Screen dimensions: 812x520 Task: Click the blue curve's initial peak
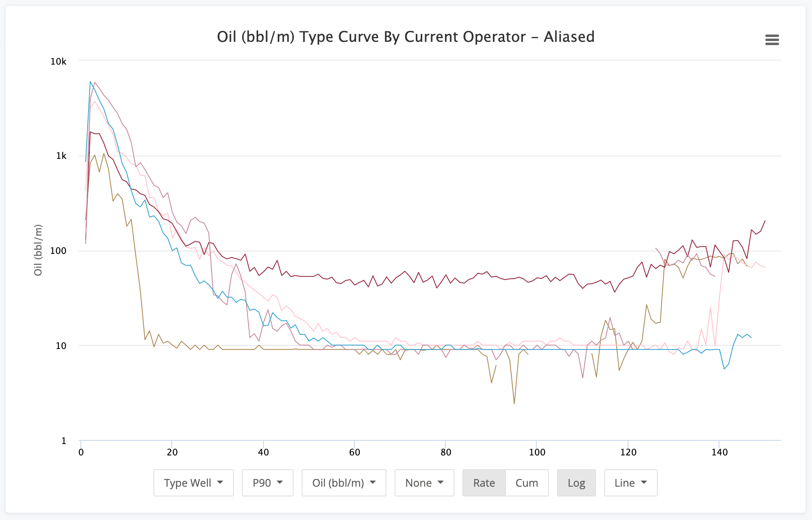pos(90,82)
